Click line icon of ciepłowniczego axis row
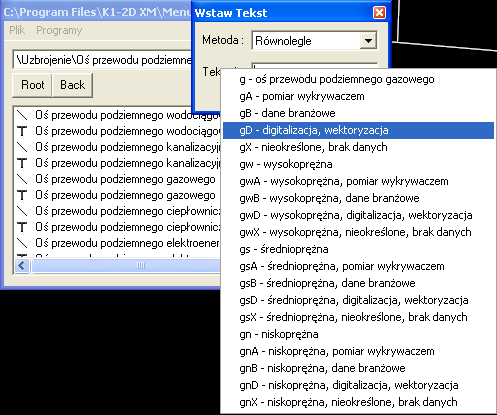Image resolution: width=497 pixels, height=415 pixels. (22, 211)
